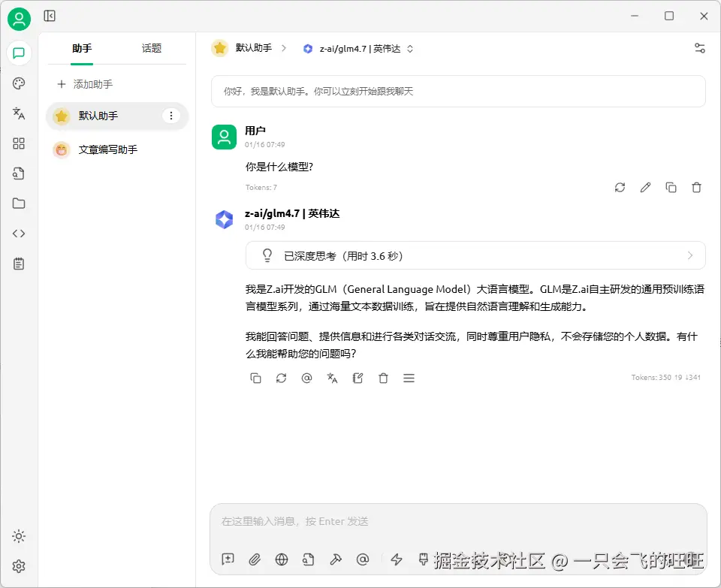The width and height of the screenshot is (721, 588).
Task: Click the z-ai/glm4.7 | 英伟达 message heading
Action: [292, 213]
